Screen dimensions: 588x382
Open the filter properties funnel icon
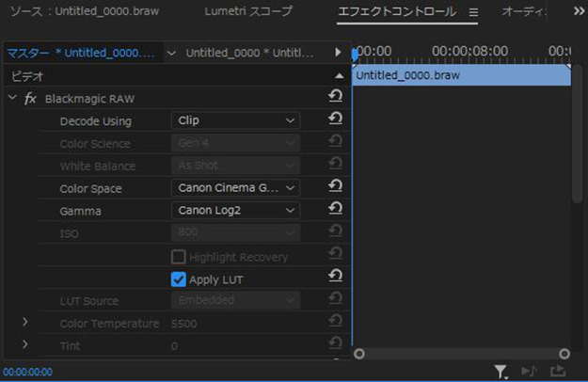(501, 373)
